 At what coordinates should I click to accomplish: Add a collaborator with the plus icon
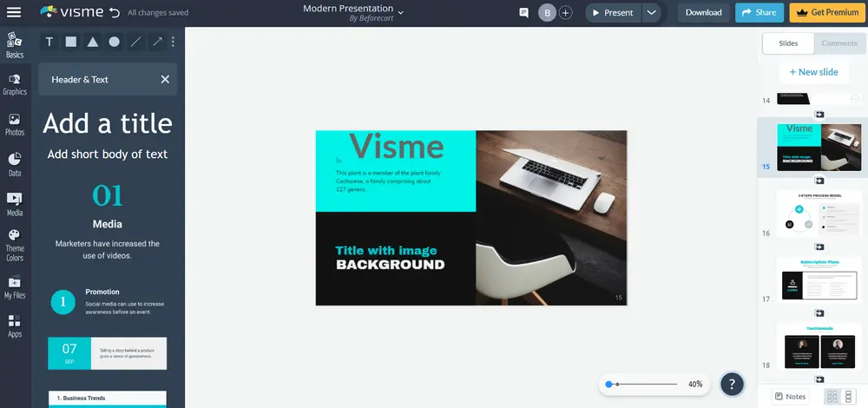(565, 13)
